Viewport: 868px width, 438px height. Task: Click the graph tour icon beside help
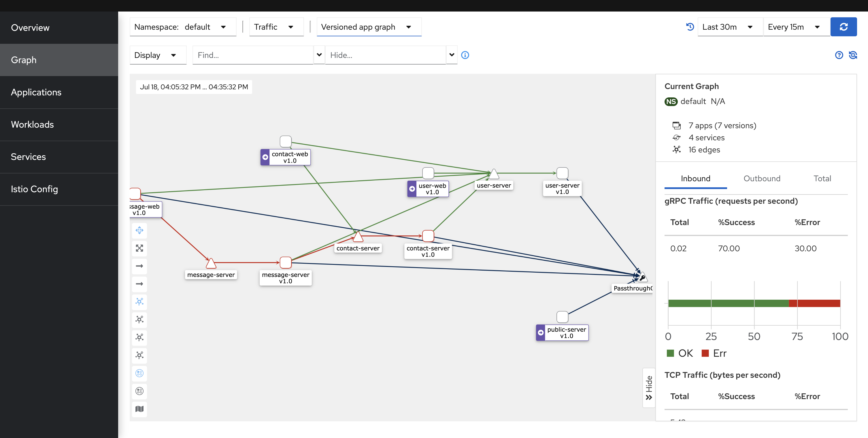[x=853, y=55]
